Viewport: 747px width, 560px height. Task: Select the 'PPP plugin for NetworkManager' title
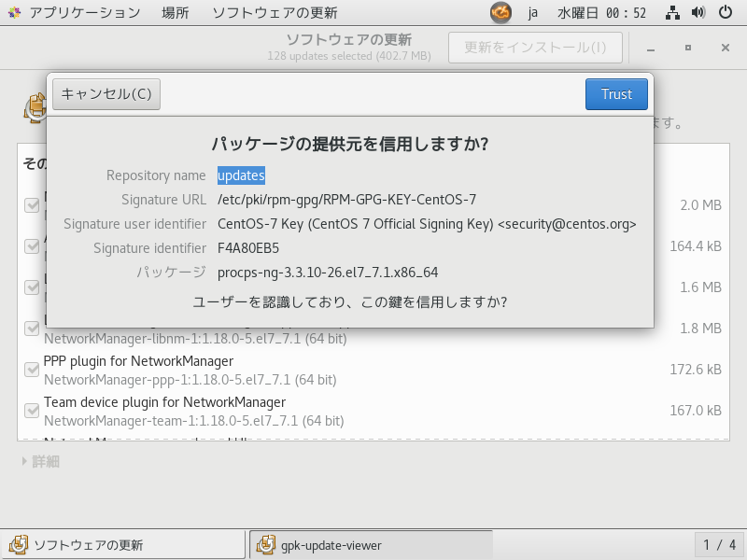pyautogui.click(x=138, y=361)
